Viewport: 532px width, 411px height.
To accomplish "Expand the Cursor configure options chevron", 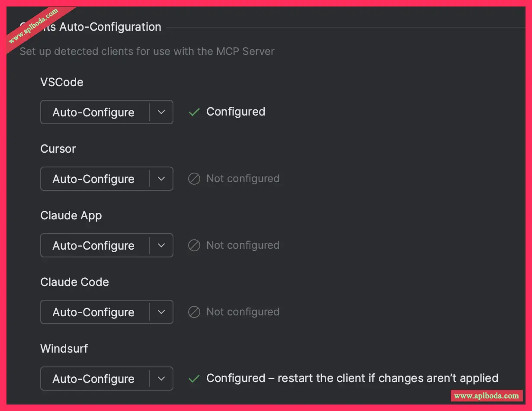I will 161,179.
